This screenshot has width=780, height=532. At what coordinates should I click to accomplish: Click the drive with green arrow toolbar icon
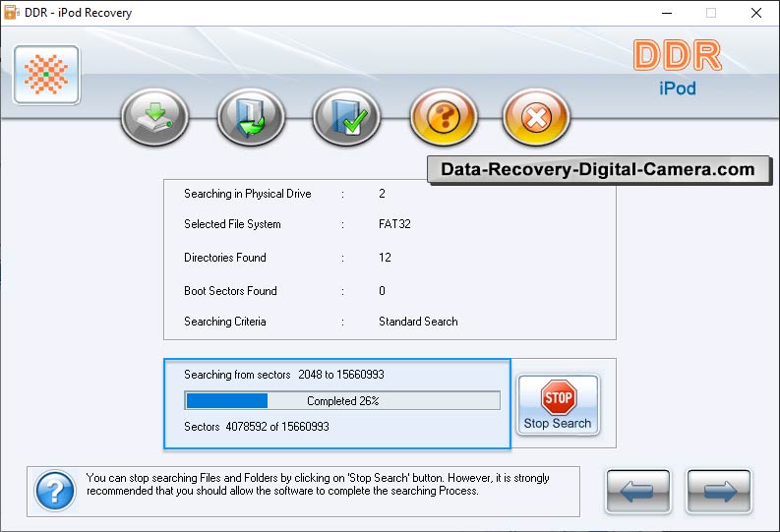pos(153,118)
